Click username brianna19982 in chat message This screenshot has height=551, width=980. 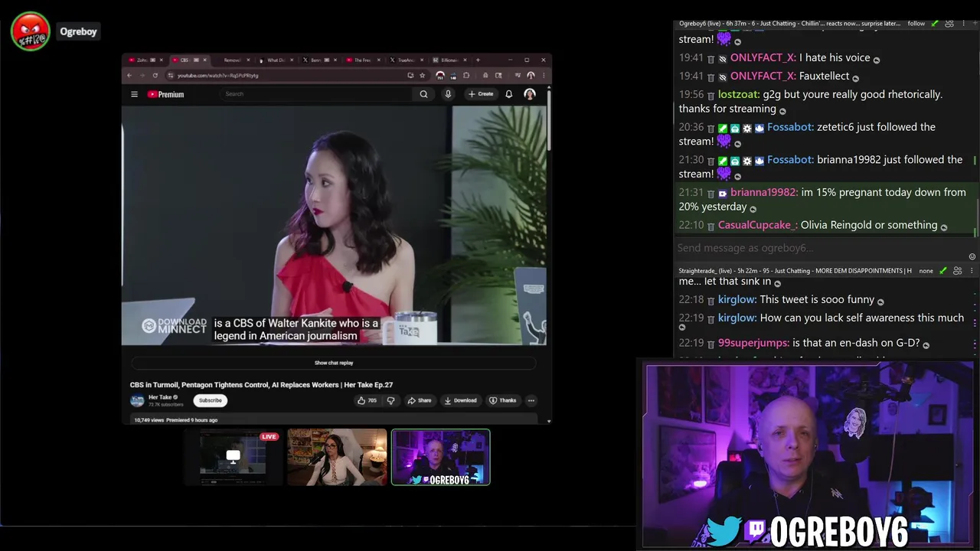click(763, 192)
